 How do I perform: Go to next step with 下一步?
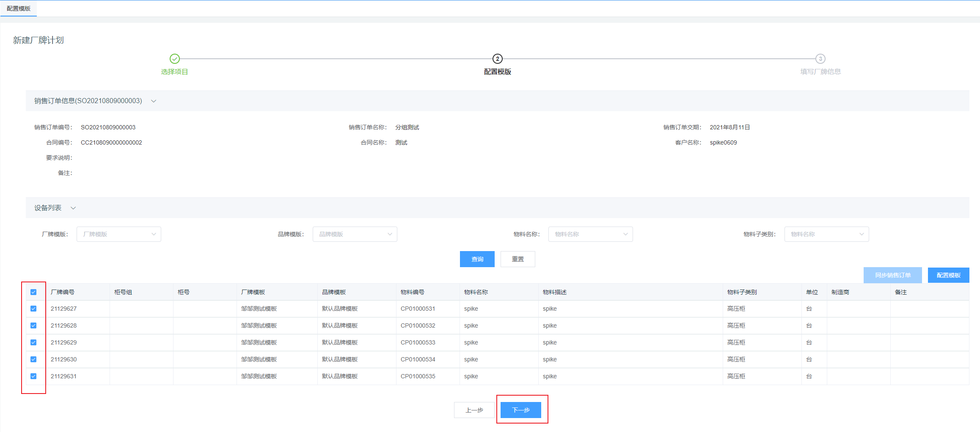[520, 410]
